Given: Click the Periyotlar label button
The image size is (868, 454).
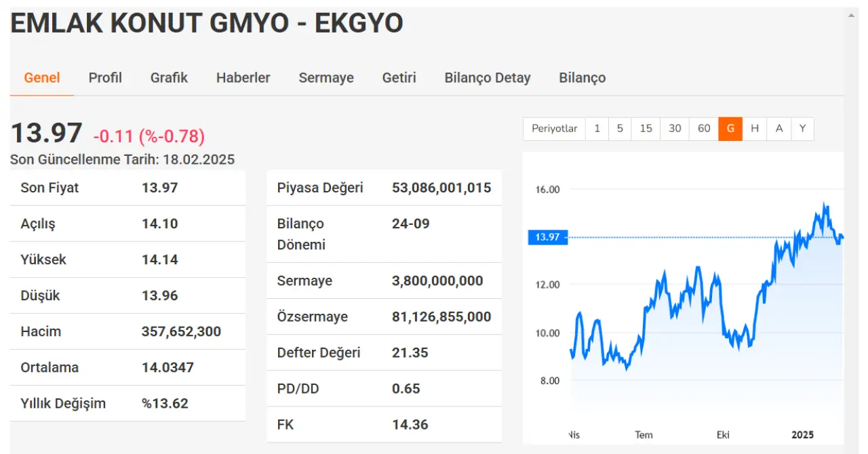Looking at the screenshot, I should point(554,129).
